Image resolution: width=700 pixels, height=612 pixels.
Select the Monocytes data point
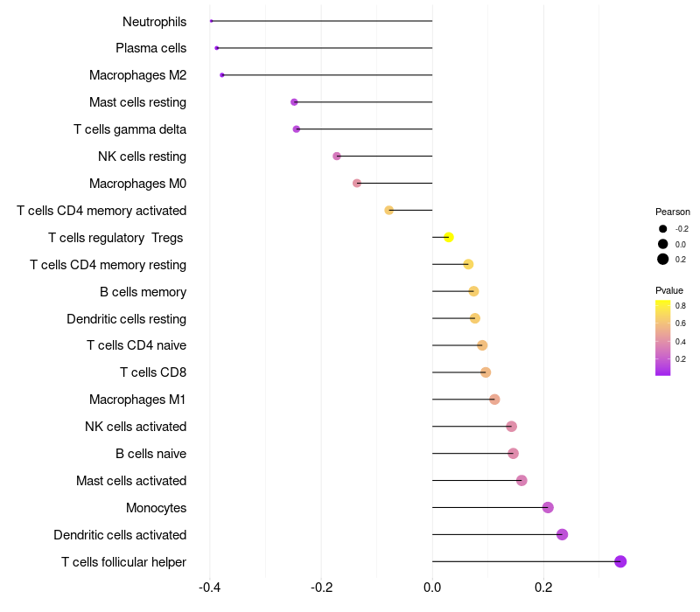click(x=548, y=508)
